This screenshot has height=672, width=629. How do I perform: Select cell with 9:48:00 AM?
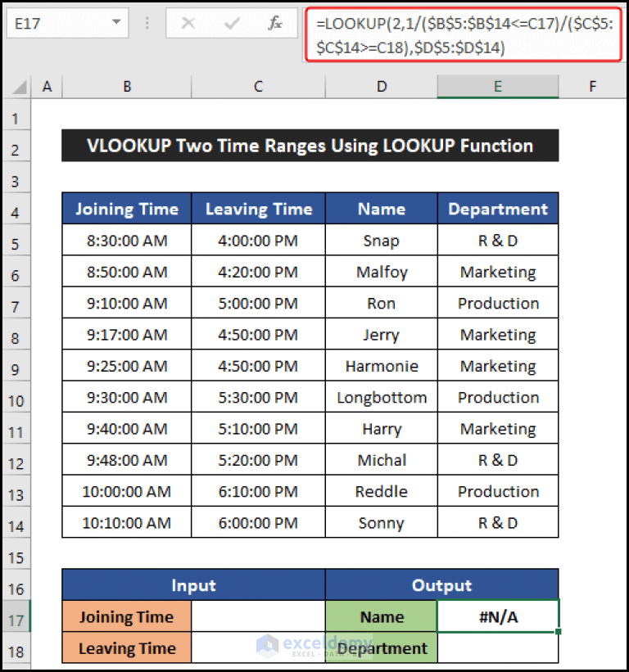(x=127, y=460)
